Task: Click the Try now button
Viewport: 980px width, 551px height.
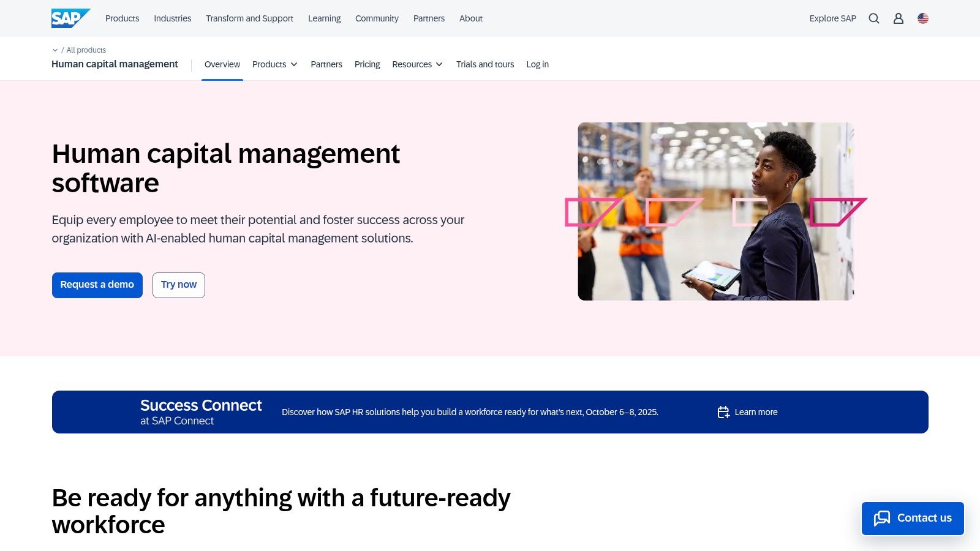Action: 179,285
